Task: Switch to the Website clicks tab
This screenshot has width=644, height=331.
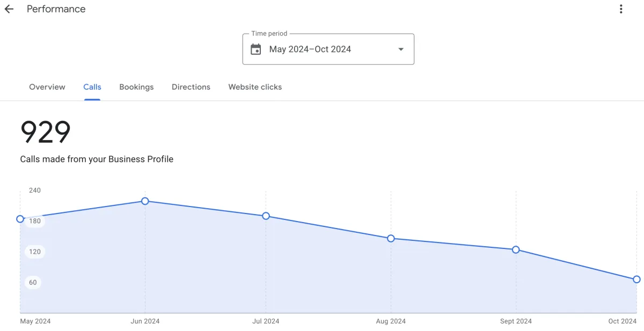Action: click(x=255, y=87)
